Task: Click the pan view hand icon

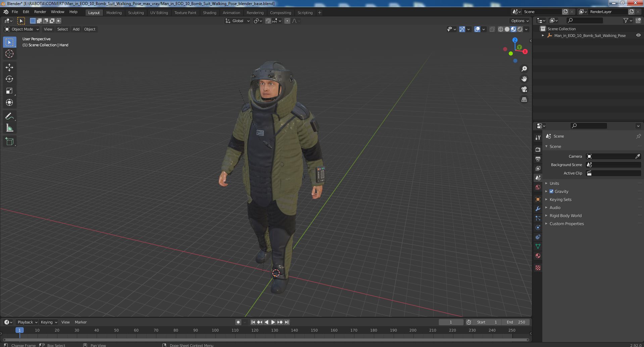Action: pyautogui.click(x=524, y=79)
